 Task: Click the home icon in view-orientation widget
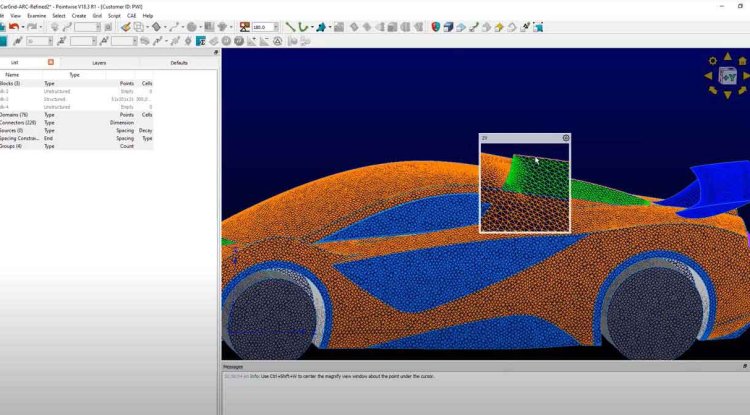pos(742,61)
